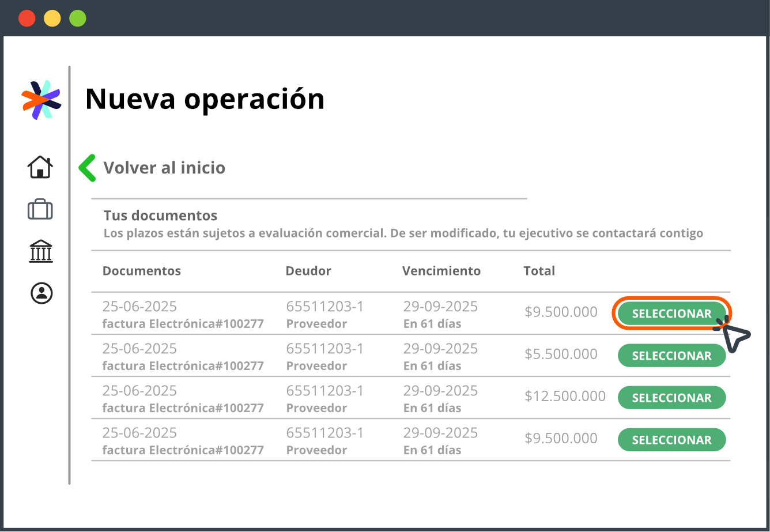Sort by the Vencimiento column header
This screenshot has width=770, height=532.
click(441, 271)
